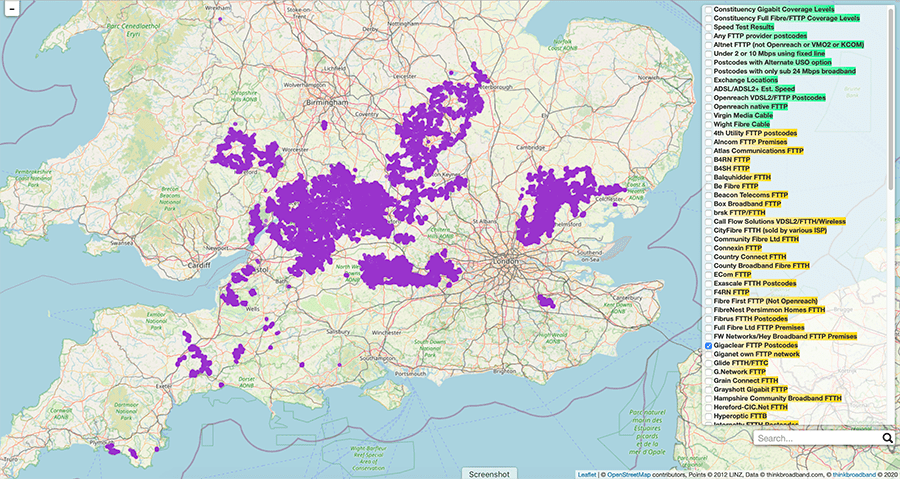
Task: Check Wight Fibre Cable layer
Action: (709, 124)
